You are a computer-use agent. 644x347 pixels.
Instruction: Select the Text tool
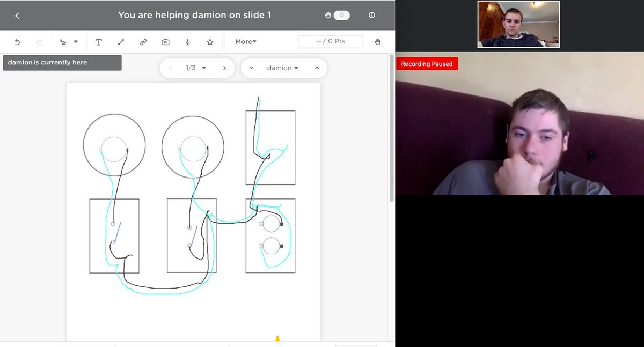99,42
